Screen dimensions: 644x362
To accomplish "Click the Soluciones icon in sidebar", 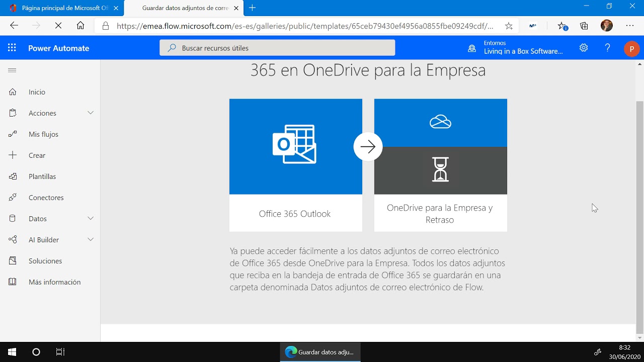I will click(x=13, y=261).
